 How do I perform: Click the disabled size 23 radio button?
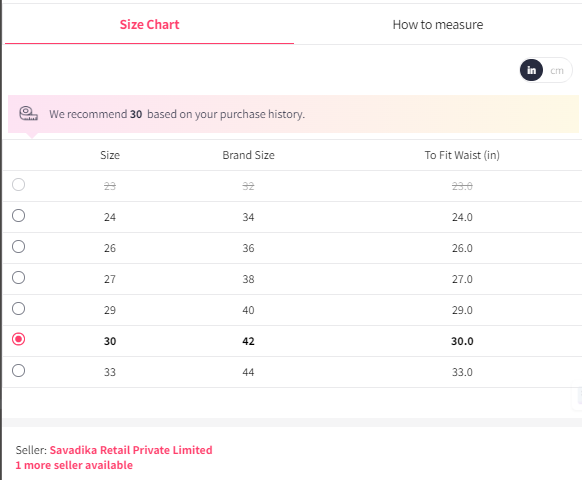(x=19, y=185)
